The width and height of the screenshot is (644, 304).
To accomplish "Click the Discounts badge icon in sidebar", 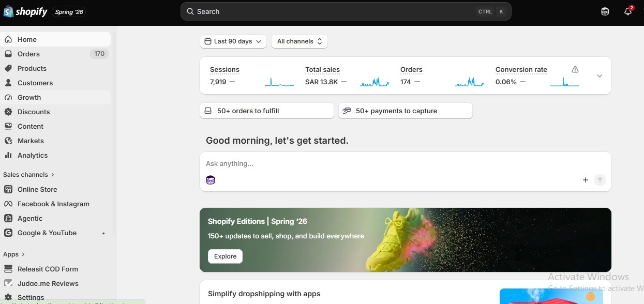I will tap(8, 112).
